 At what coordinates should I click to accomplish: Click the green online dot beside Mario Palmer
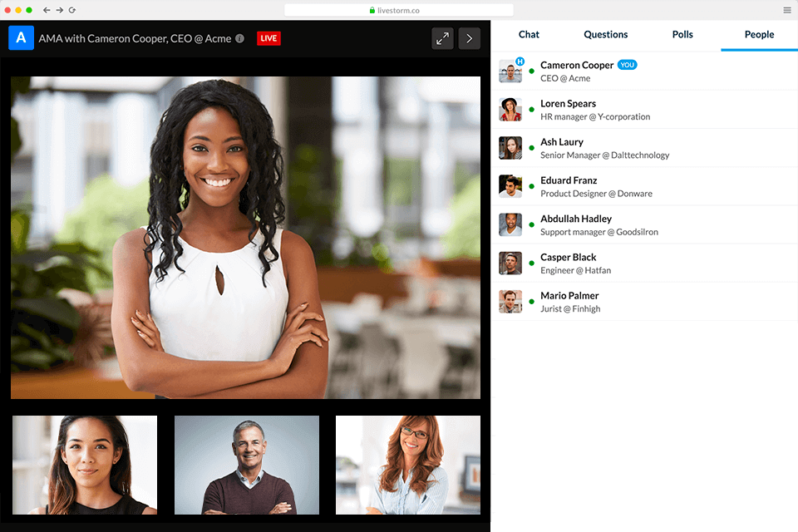click(531, 302)
